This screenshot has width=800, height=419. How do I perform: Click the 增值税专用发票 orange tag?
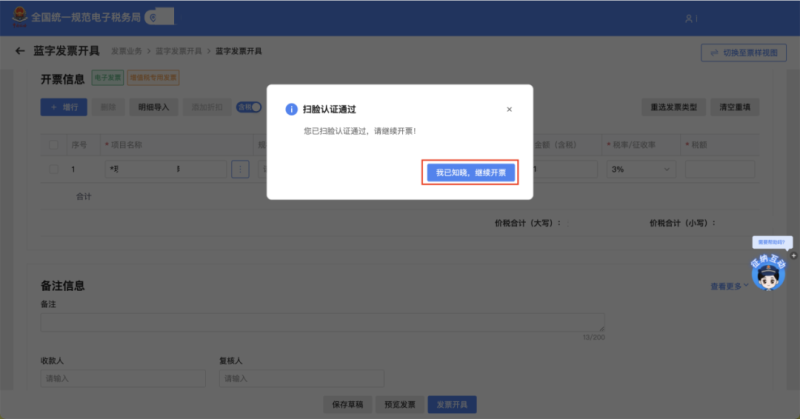pyautogui.click(x=153, y=78)
